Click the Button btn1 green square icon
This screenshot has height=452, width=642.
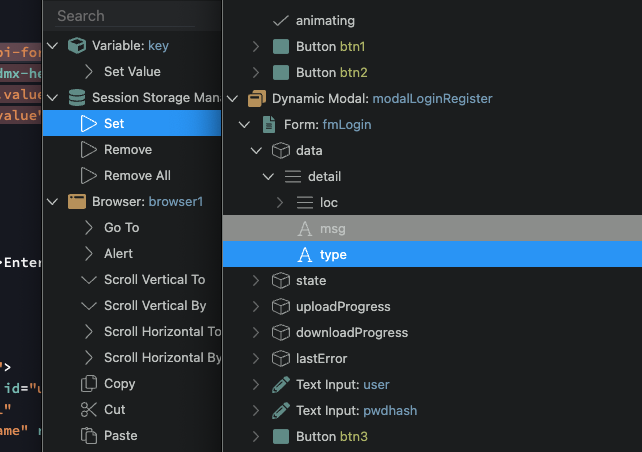[280, 46]
